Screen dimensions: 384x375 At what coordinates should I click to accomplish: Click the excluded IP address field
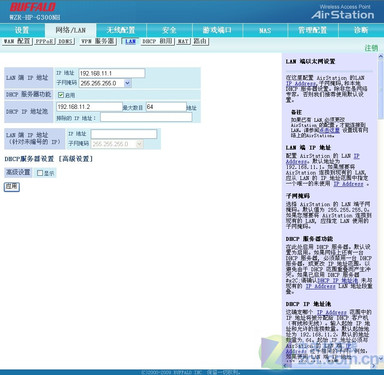point(146,117)
